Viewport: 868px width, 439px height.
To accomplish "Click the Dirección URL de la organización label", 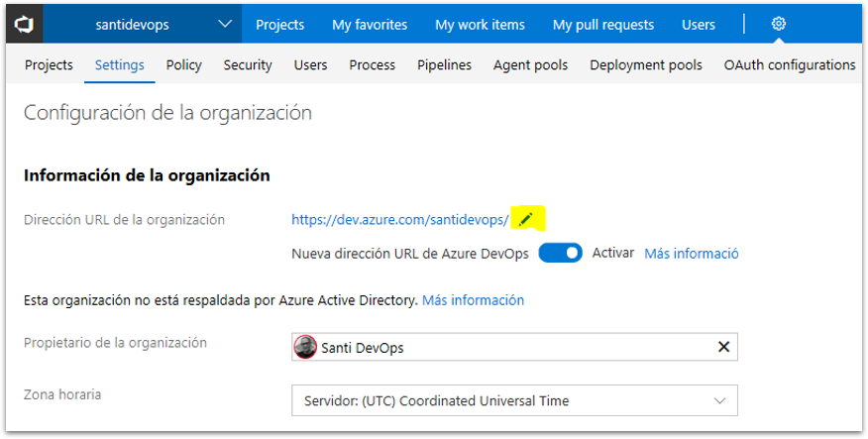I will 124,219.
